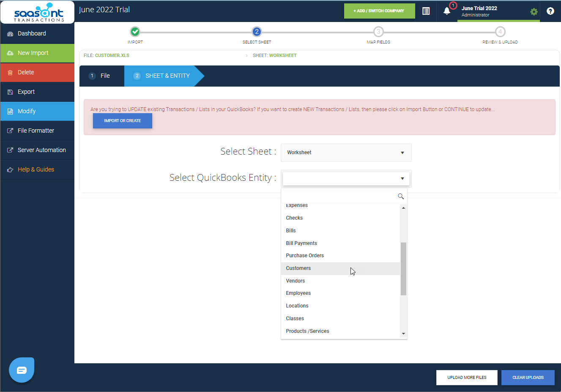Switch to the File step tab
The height and width of the screenshot is (392, 561).
[x=101, y=76]
